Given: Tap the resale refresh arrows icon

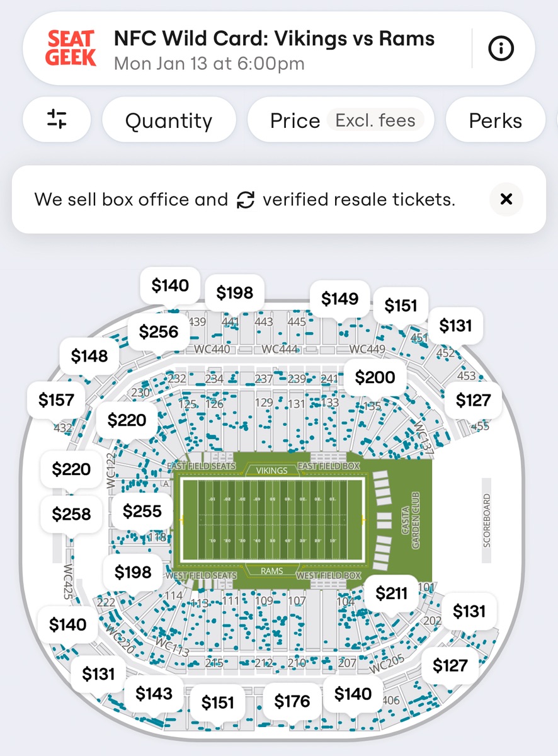Looking at the screenshot, I should pos(245,200).
